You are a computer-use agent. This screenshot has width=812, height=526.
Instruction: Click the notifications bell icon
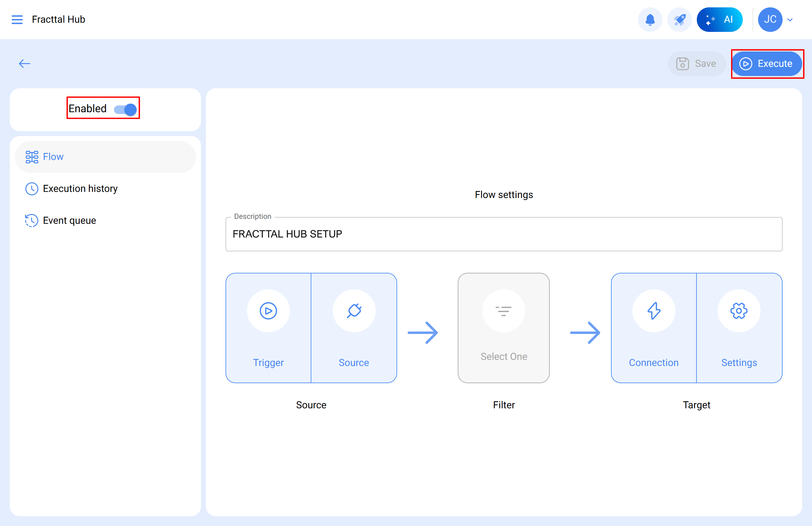(x=650, y=19)
